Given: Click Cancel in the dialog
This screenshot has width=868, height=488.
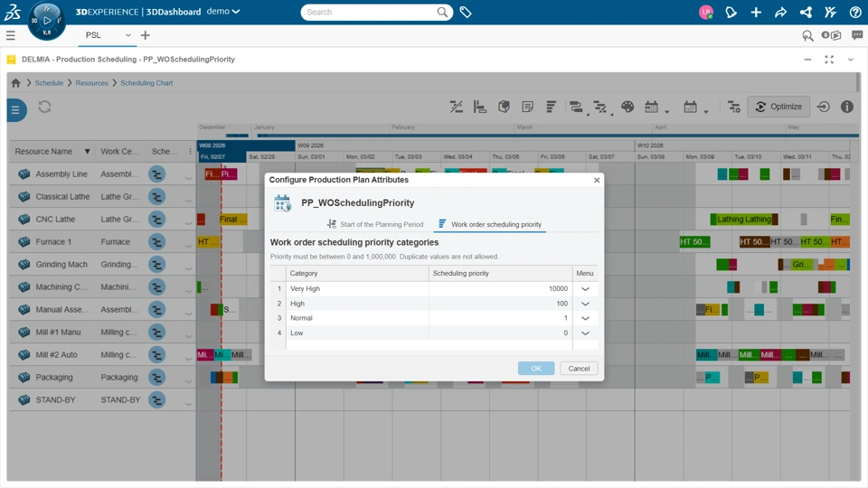Looking at the screenshot, I should [579, 369].
